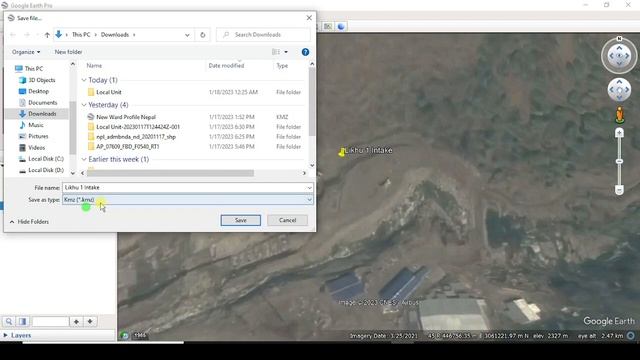Click the Save button
The width and height of the screenshot is (640, 360).
(x=240, y=220)
